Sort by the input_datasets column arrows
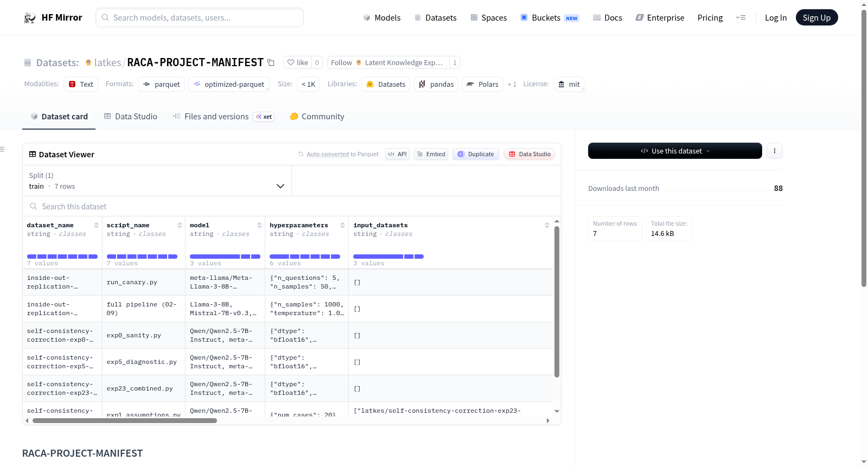The image size is (868, 467). pyautogui.click(x=547, y=225)
